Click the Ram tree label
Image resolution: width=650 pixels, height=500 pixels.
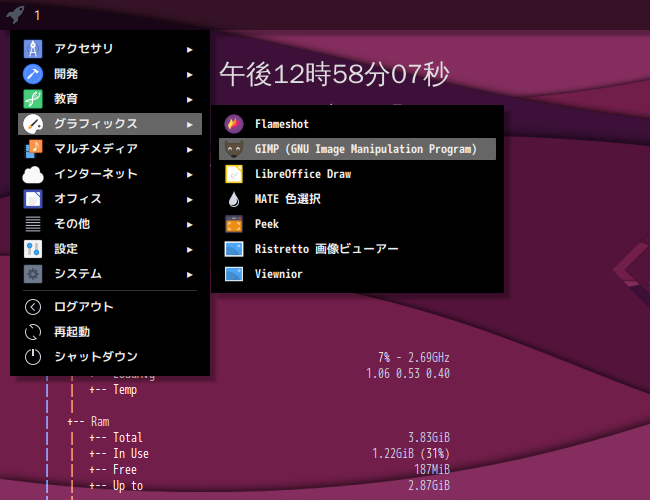pos(100,422)
